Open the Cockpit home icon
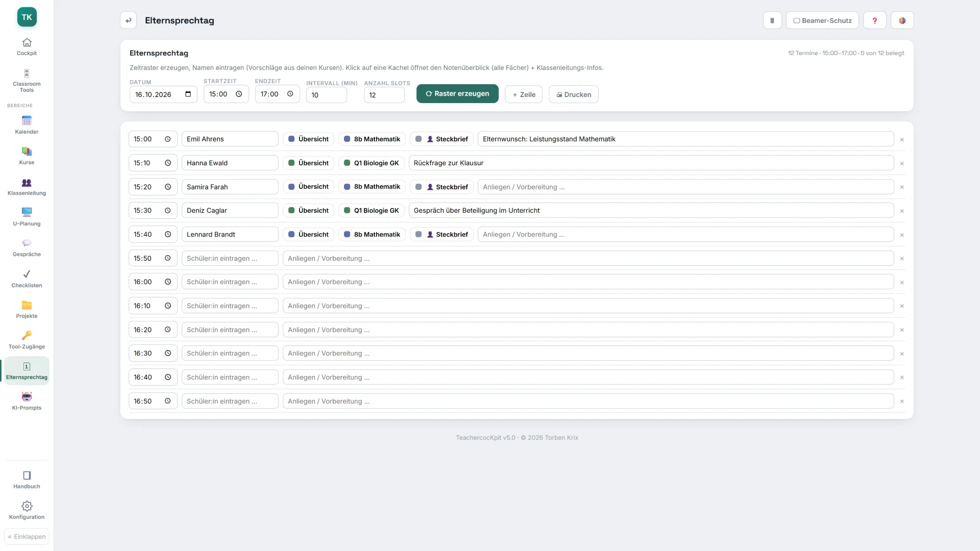This screenshot has width=980, height=551. tap(27, 42)
